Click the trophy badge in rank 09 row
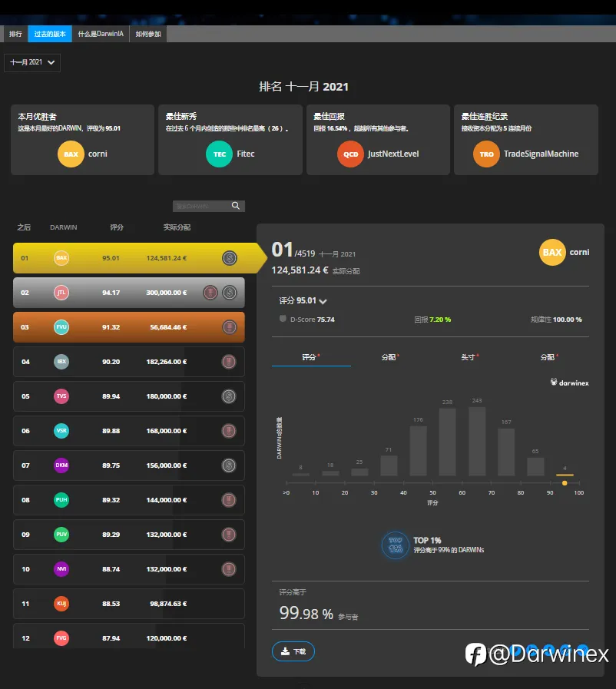 [x=229, y=535]
